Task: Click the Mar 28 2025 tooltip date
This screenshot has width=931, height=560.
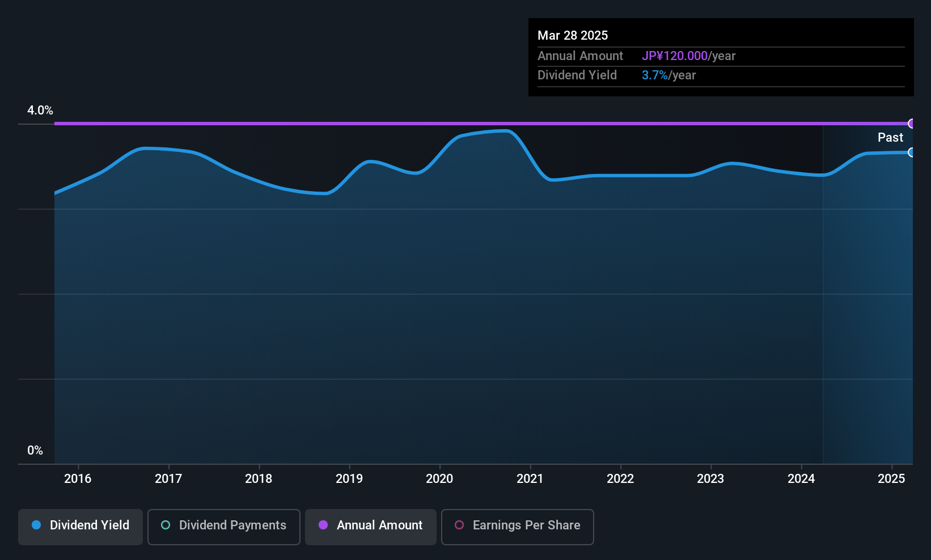Action: click(573, 35)
